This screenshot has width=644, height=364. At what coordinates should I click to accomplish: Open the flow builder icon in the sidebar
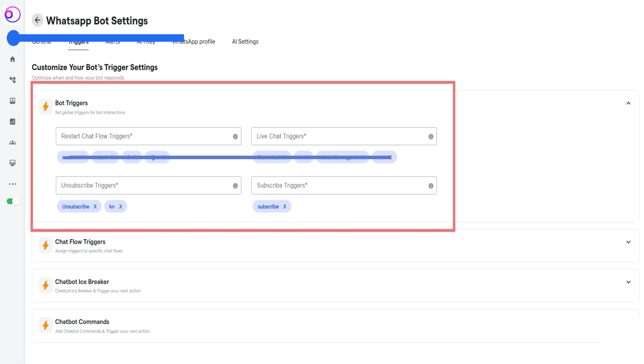click(x=12, y=80)
